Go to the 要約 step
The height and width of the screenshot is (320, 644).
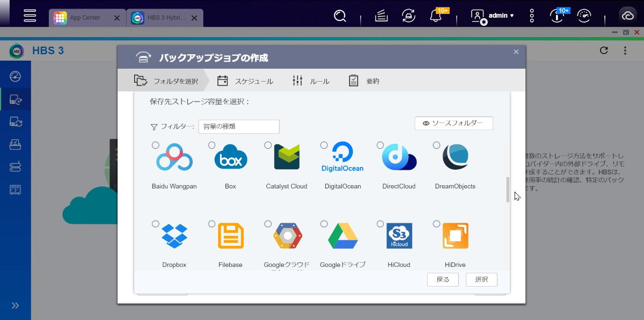(364, 81)
